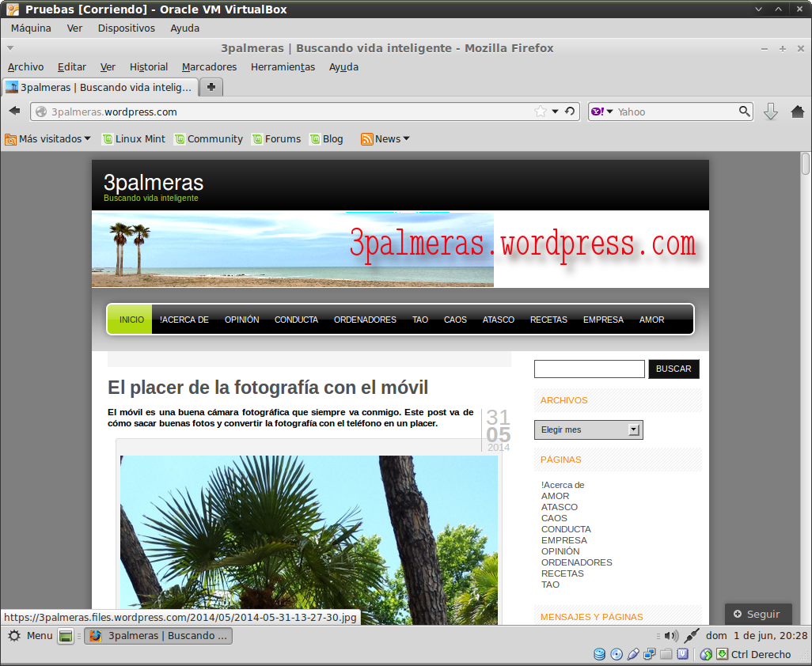812x666 pixels.
Task: Expand the News bookmarks feed dropdown
Action: tap(386, 139)
